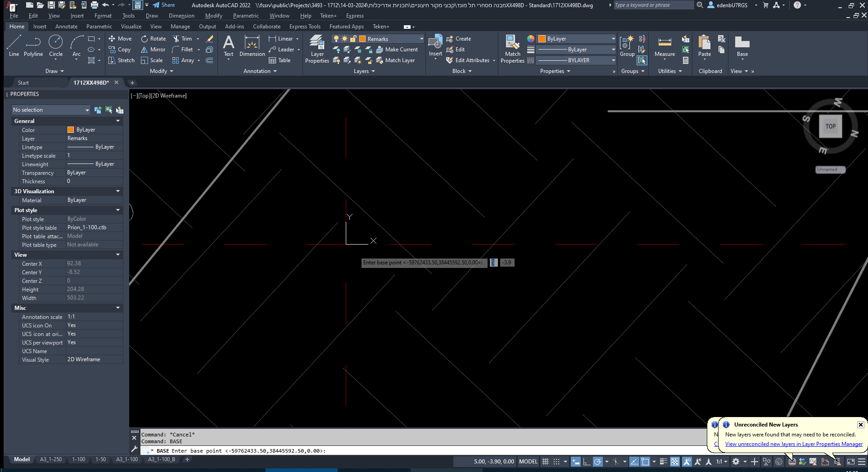
Task: Click the Multiline Text tool
Action: 229,45
